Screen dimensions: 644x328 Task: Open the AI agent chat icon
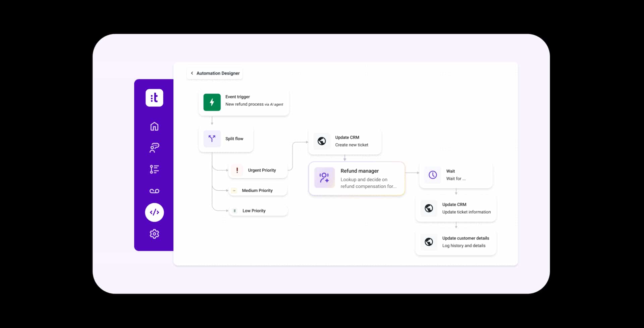tap(154, 148)
